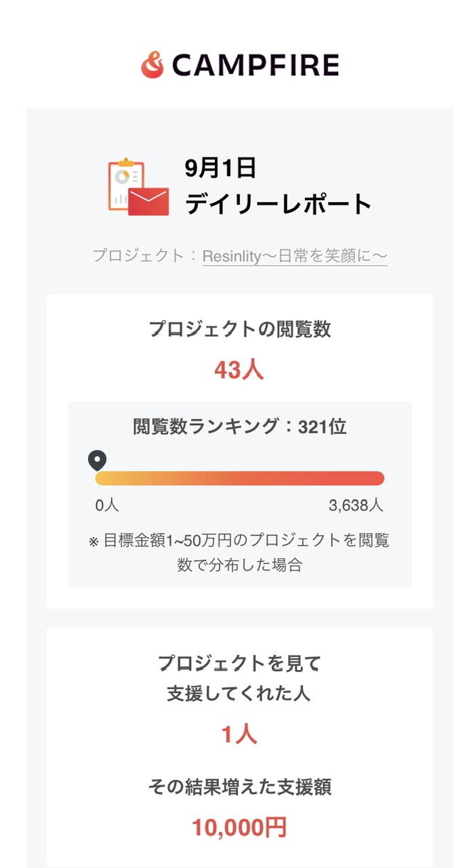The width and height of the screenshot is (475, 868).
Task: Click the orange gradient ranking bar
Action: [x=240, y=478]
